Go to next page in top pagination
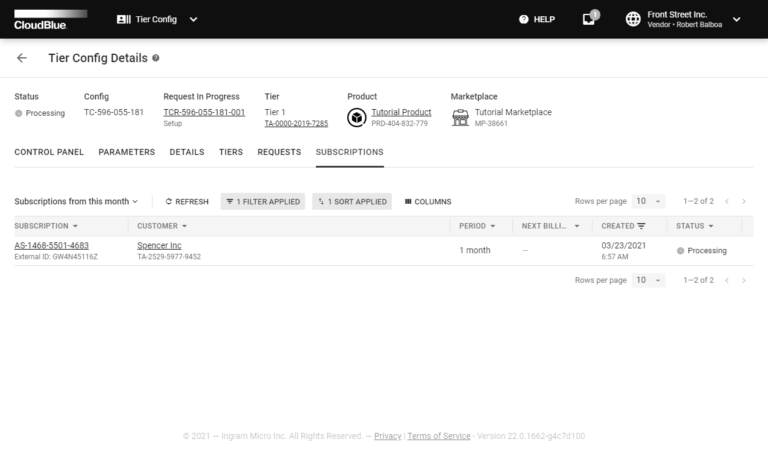The width and height of the screenshot is (768, 457). pyautogui.click(x=744, y=201)
